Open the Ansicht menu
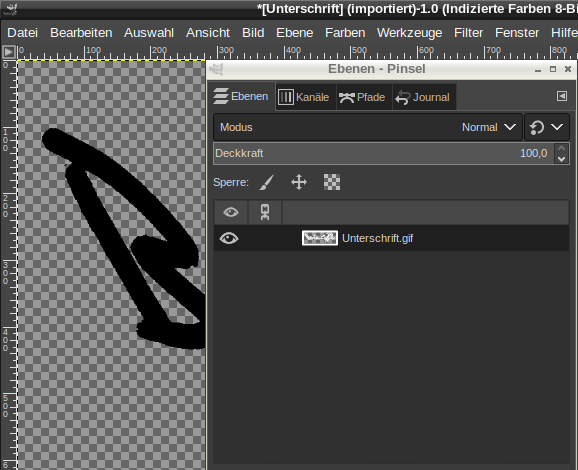Viewport: 578px width, 470px height. (208, 33)
